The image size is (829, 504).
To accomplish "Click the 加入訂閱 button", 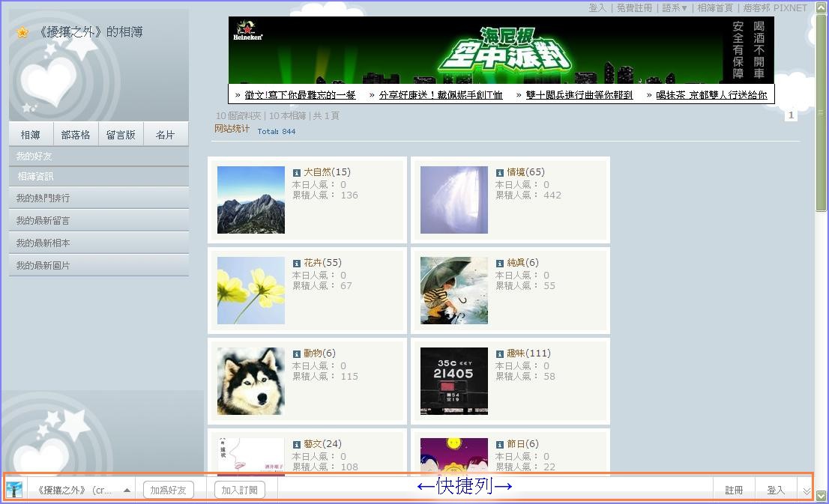I will (x=240, y=491).
